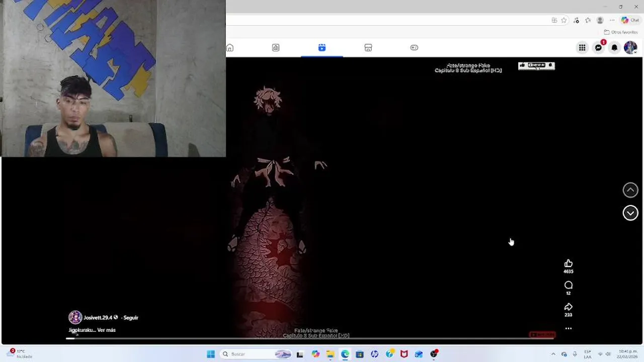Open Microsoft Store from taskbar
The image size is (644, 362).
coord(360,354)
